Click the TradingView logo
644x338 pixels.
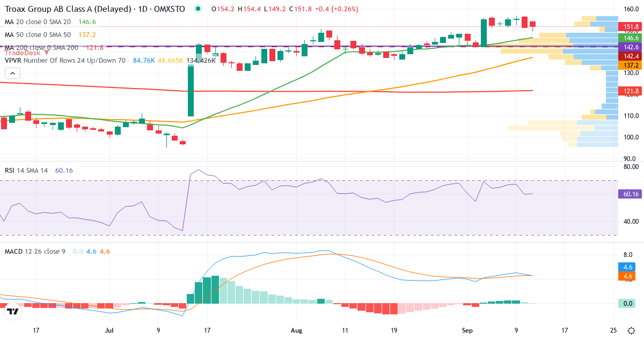[13, 311]
